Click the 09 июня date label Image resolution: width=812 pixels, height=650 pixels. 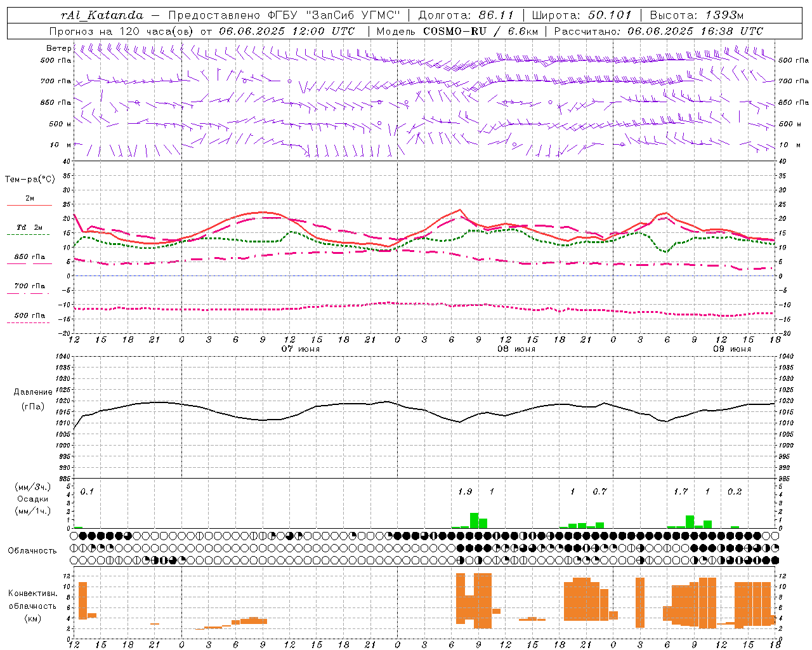pyautogui.click(x=731, y=349)
